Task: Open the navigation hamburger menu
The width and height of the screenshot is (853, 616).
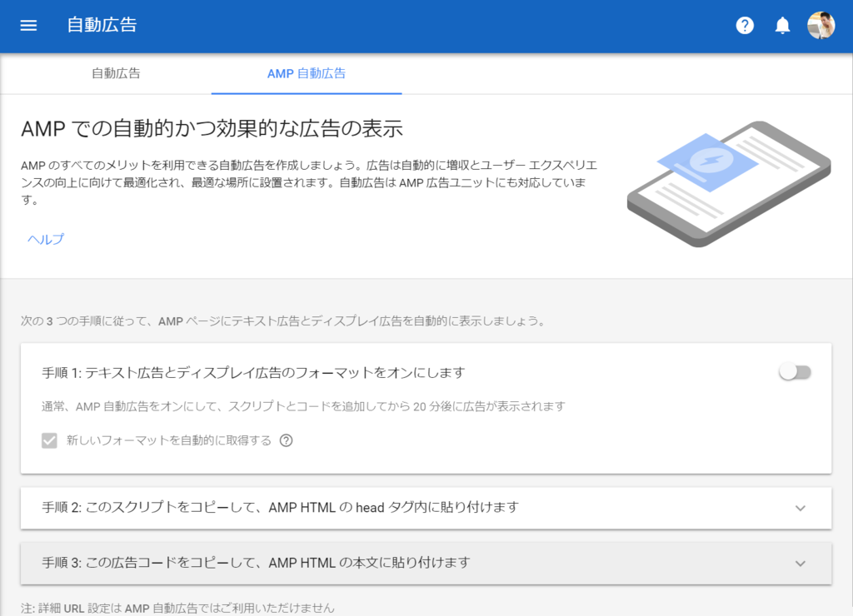Action: pyautogui.click(x=27, y=25)
